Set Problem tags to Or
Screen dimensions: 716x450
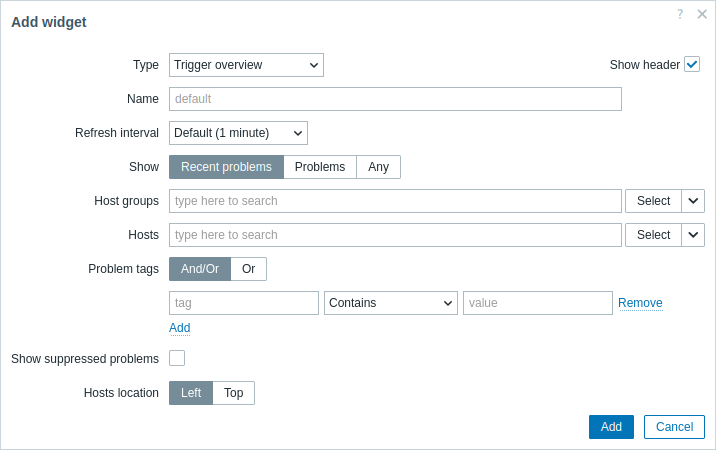pyautogui.click(x=248, y=269)
